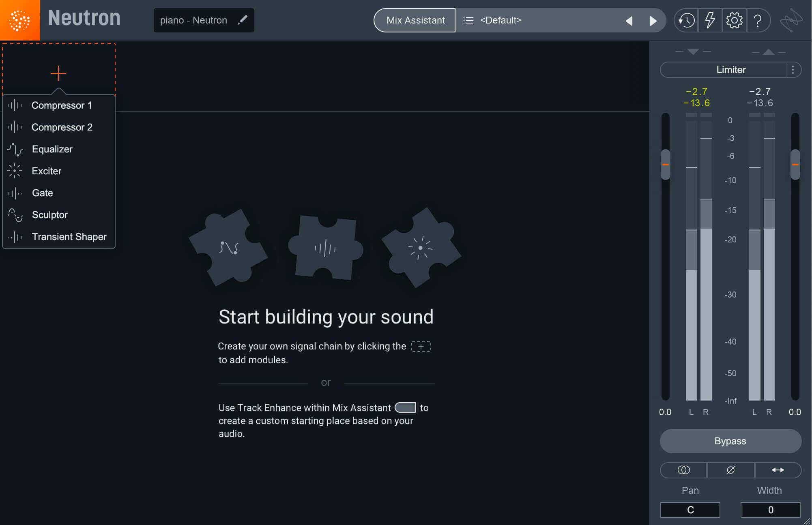Toggle the swap channels arrows button
Viewport: 812px width, 525px height.
[x=778, y=470]
